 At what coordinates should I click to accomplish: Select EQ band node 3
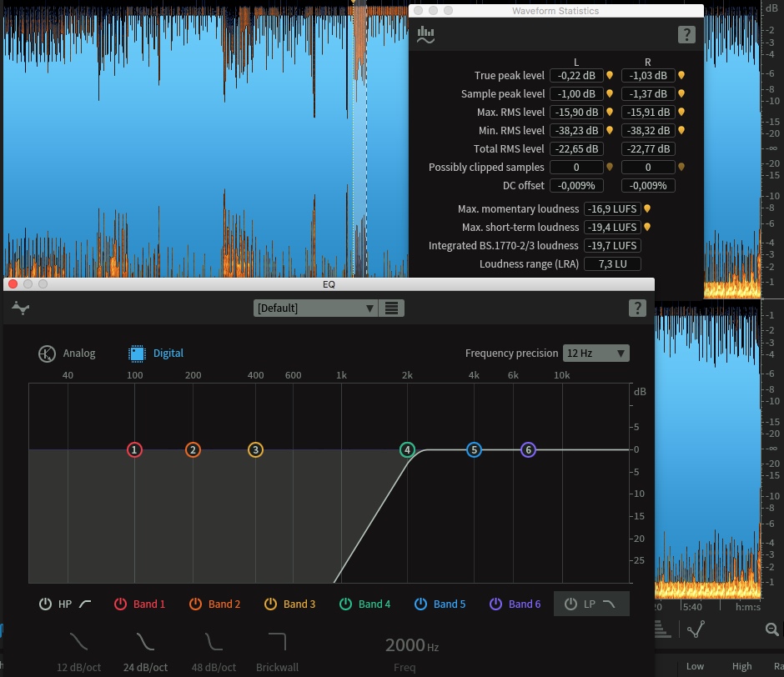tap(255, 450)
